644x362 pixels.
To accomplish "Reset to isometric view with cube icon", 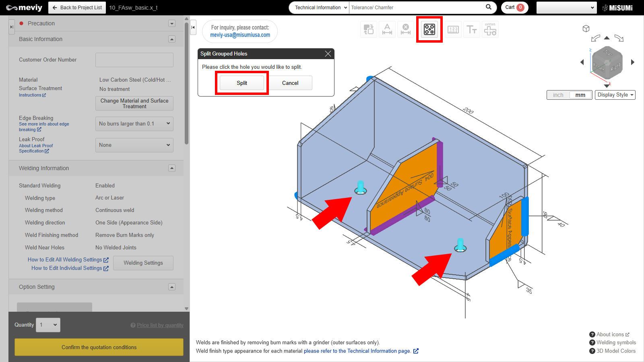I will (586, 29).
